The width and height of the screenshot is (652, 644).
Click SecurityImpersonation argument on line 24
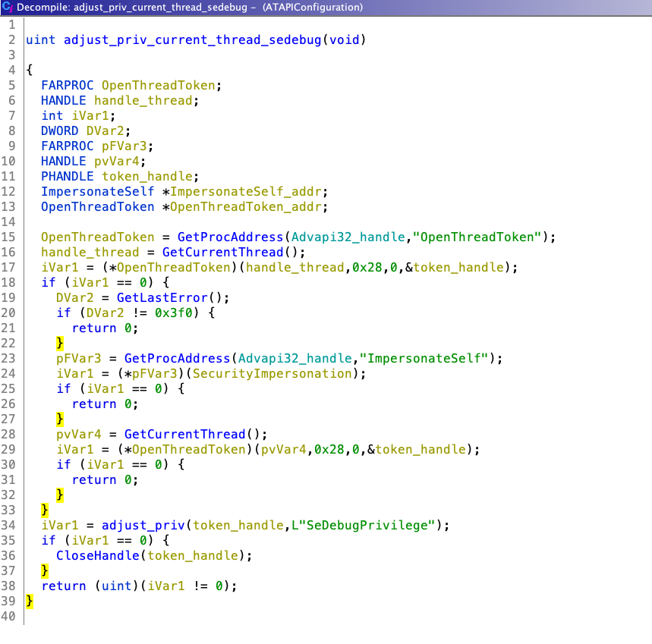(272, 373)
